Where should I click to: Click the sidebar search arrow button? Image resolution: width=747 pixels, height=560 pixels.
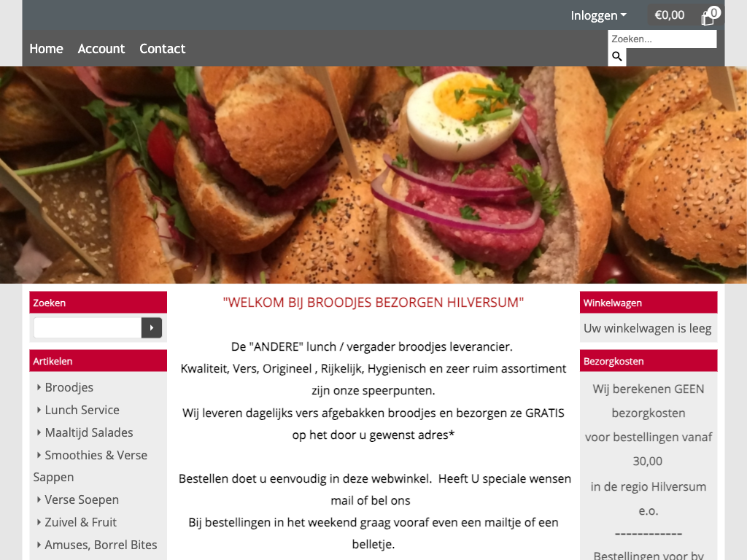point(152,327)
